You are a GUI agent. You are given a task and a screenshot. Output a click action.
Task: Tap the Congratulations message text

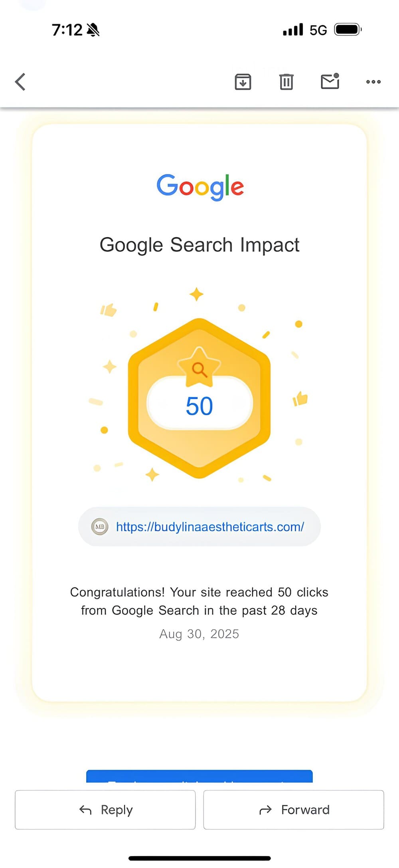(199, 601)
